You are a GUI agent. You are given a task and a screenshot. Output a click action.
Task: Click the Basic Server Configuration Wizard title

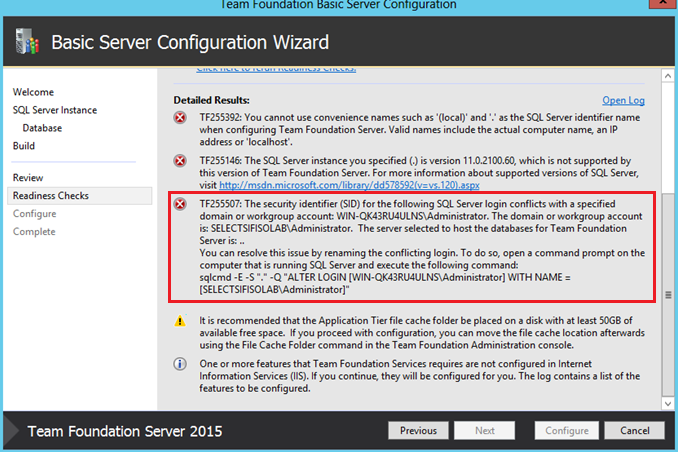[190, 42]
